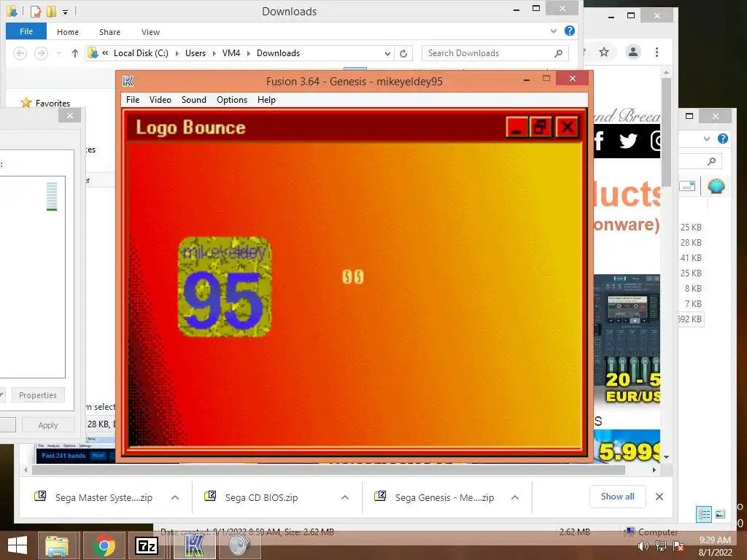Image resolution: width=747 pixels, height=560 pixels.
Task: Select Users in the address breadcrumb
Action: tap(196, 52)
